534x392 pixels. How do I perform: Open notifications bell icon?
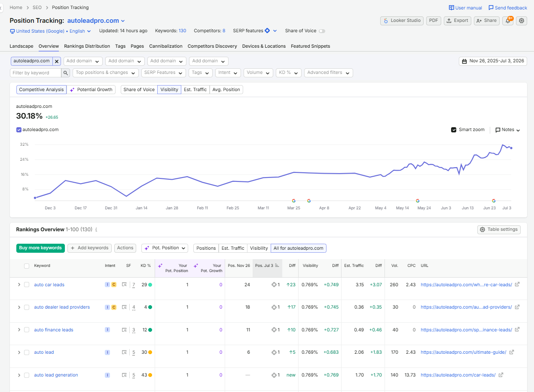tap(508, 21)
